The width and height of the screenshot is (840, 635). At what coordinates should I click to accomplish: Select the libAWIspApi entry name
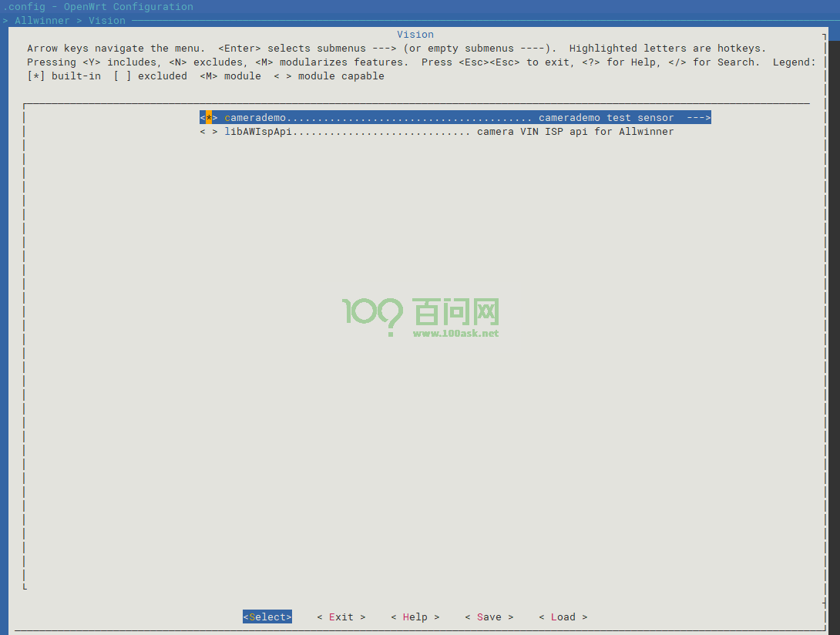pos(260,132)
